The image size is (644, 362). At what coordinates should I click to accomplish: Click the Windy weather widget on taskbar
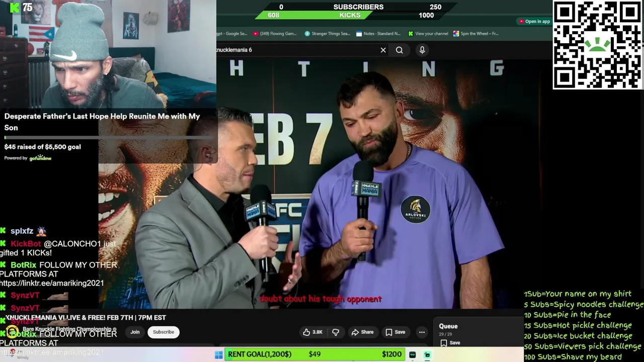(20, 355)
